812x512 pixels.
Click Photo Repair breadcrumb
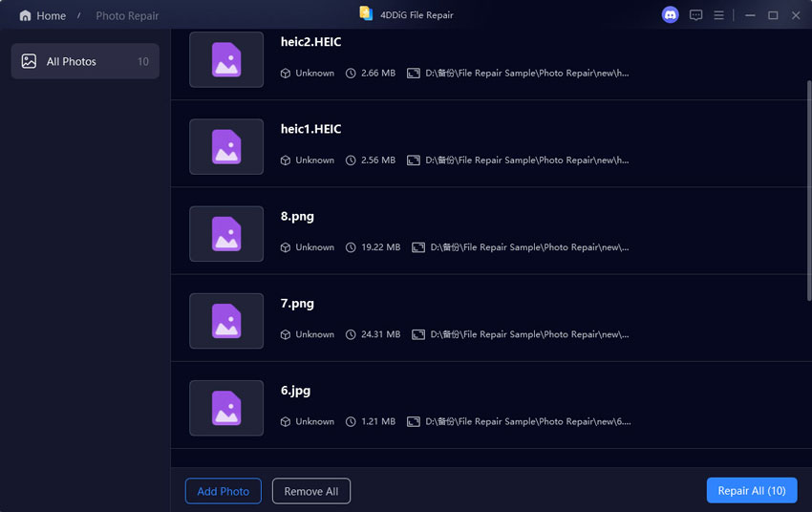[x=127, y=16]
